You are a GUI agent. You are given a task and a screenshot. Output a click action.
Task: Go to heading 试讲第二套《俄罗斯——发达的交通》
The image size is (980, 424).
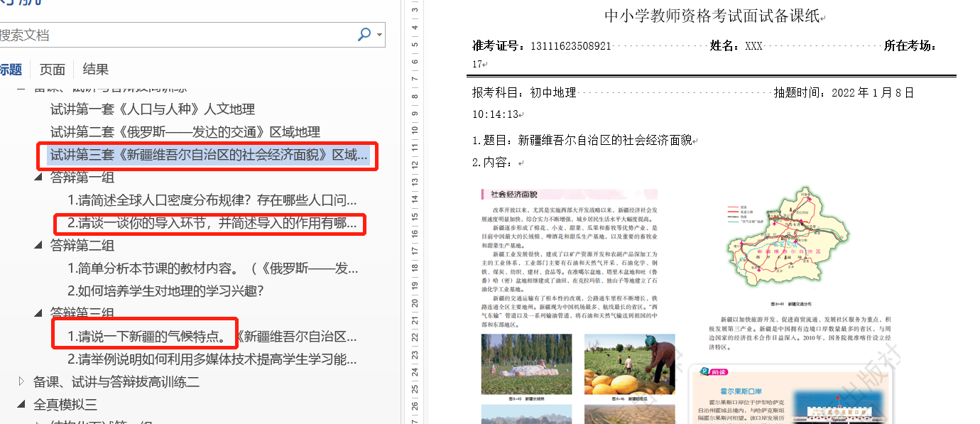(x=185, y=132)
